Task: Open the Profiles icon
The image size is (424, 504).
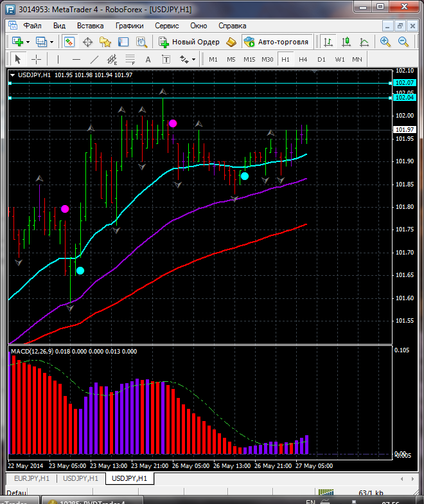Action: click(41, 42)
